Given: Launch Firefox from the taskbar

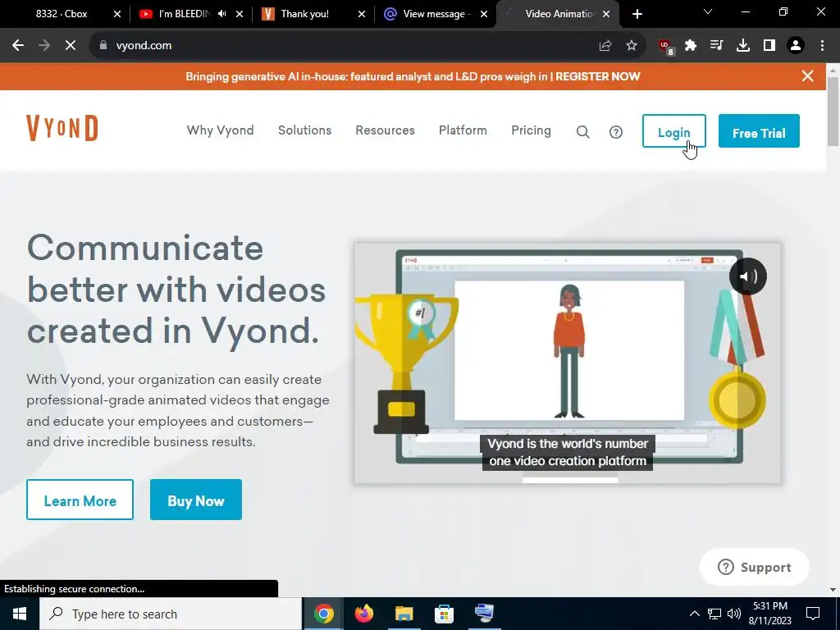Looking at the screenshot, I should [x=363, y=614].
